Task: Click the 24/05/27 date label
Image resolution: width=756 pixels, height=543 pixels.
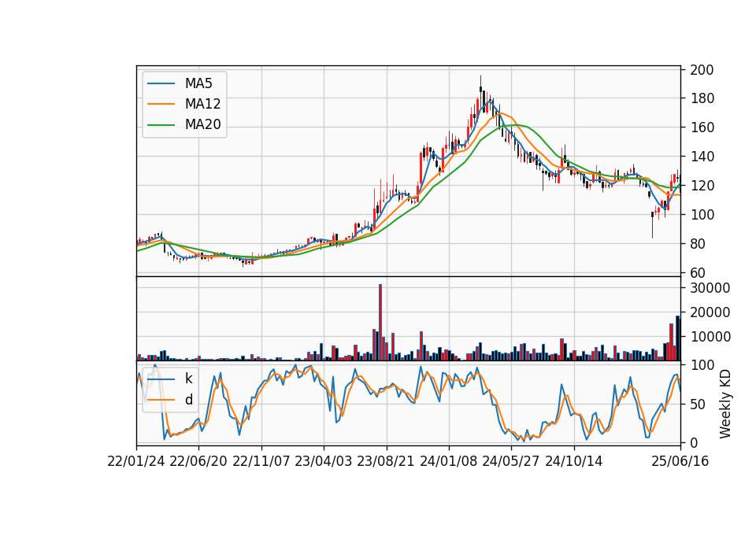Action: click(x=511, y=461)
